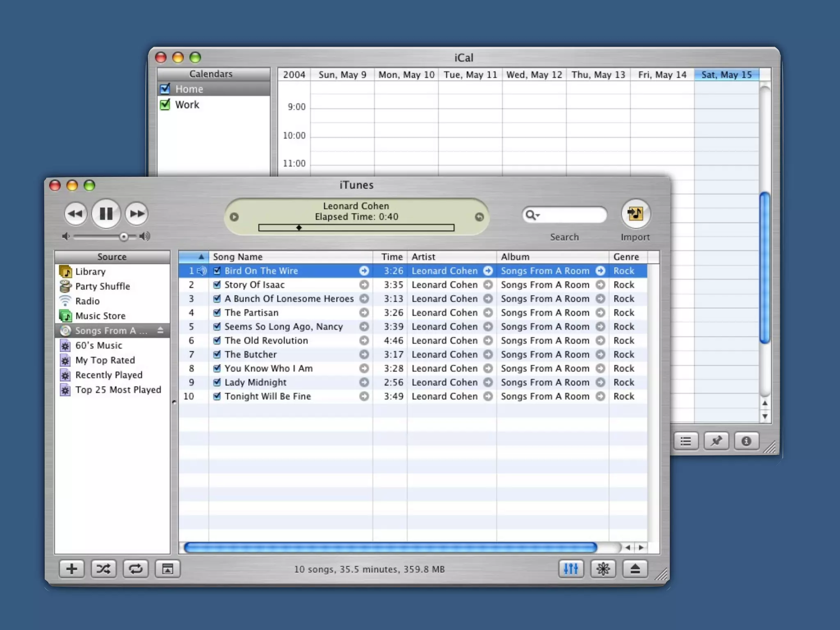Image resolution: width=840 pixels, height=630 pixels.
Task: Select Party Shuffle in Source list
Action: [103, 286]
